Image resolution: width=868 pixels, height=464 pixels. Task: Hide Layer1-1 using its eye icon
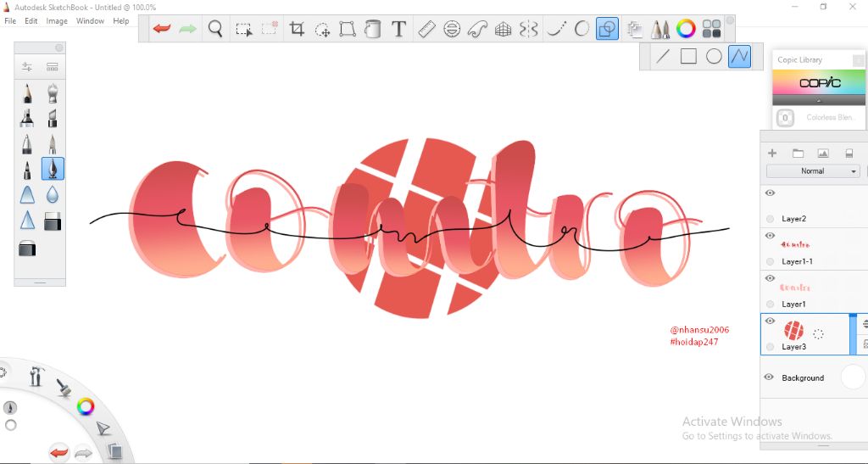click(770, 235)
